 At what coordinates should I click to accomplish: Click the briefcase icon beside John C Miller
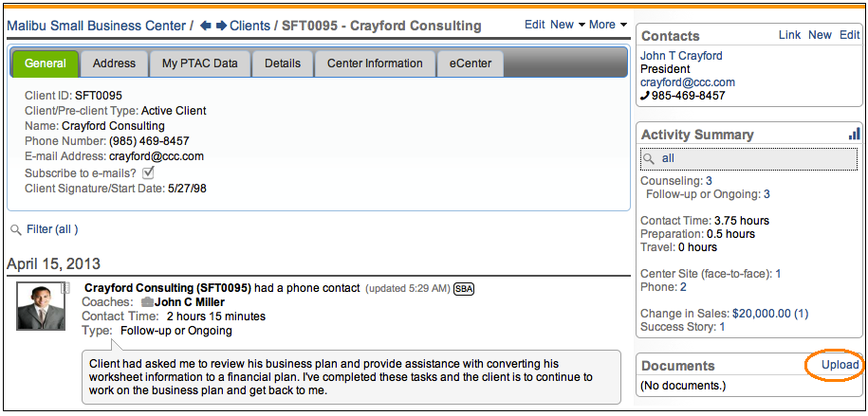coord(147,302)
